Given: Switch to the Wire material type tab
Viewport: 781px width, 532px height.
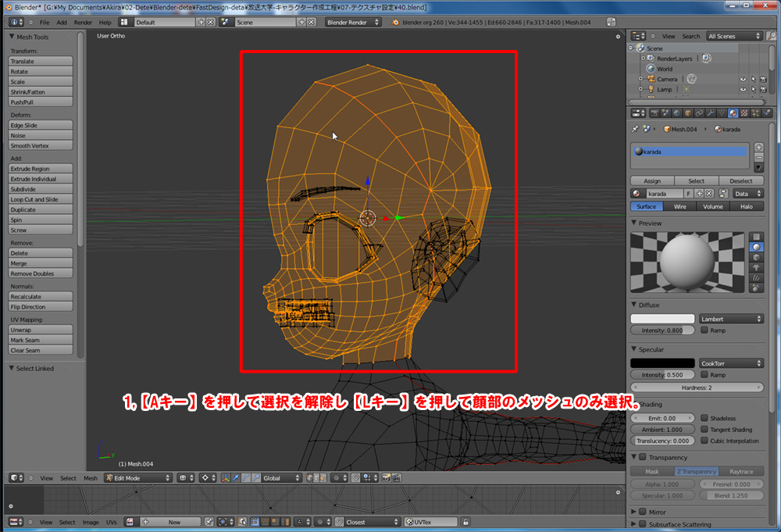Looking at the screenshot, I should (x=680, y=206).
